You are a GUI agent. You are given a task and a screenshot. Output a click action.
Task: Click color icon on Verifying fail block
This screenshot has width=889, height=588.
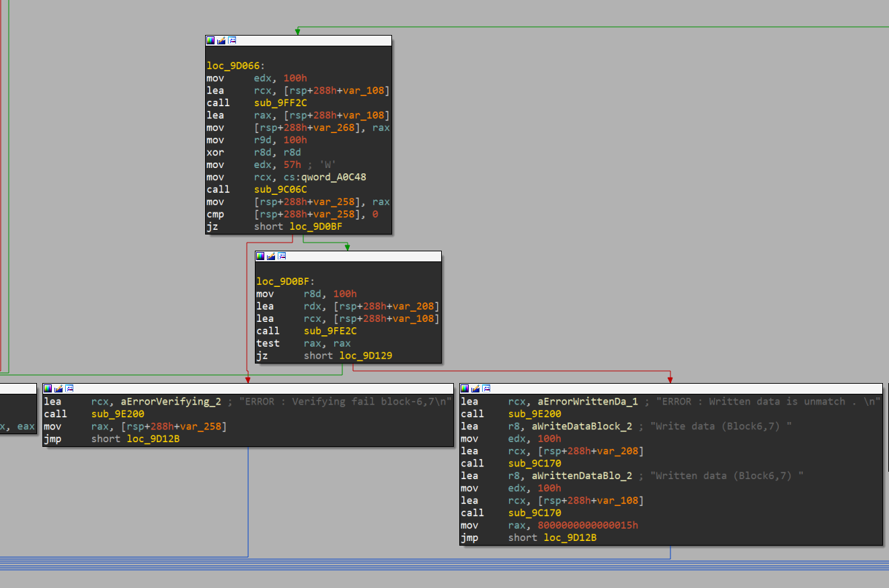(x=48, y=388)
